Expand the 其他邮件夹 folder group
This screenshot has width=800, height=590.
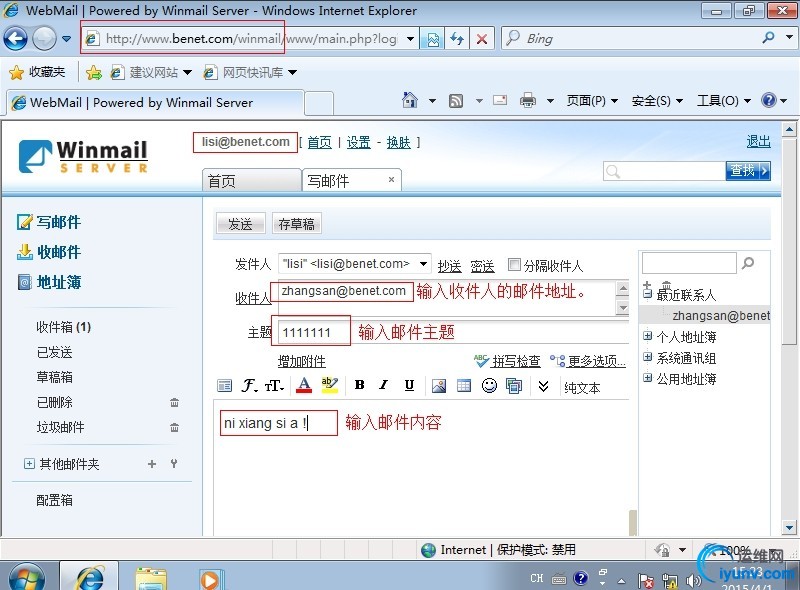point(30,463)
